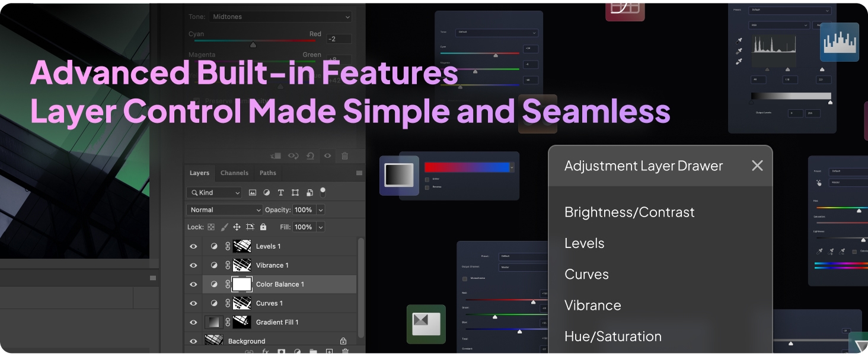The height and width of the screenshot is (356, 868).
Task: Expand the Opacity dropdown arrow
Action: [x=321, y=210]
